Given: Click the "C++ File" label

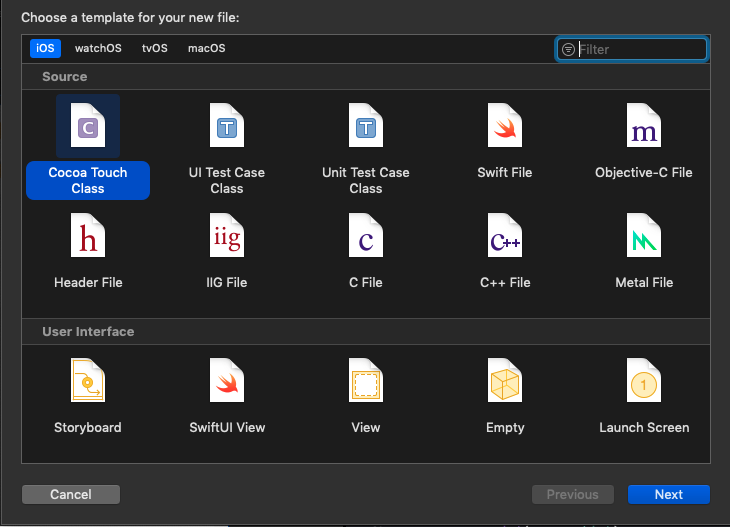Looking at the screenshot, I should pyautogui.click(x=505, y=283).
